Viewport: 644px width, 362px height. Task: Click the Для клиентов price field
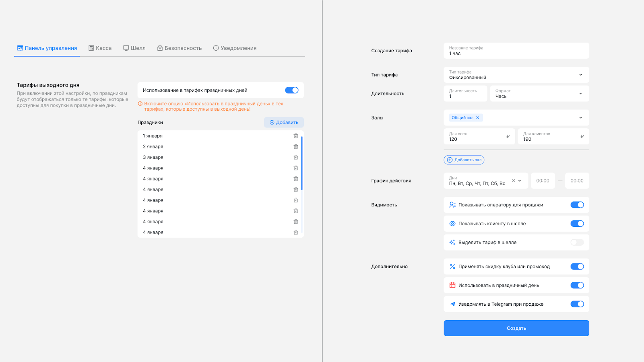pos(553,136)
